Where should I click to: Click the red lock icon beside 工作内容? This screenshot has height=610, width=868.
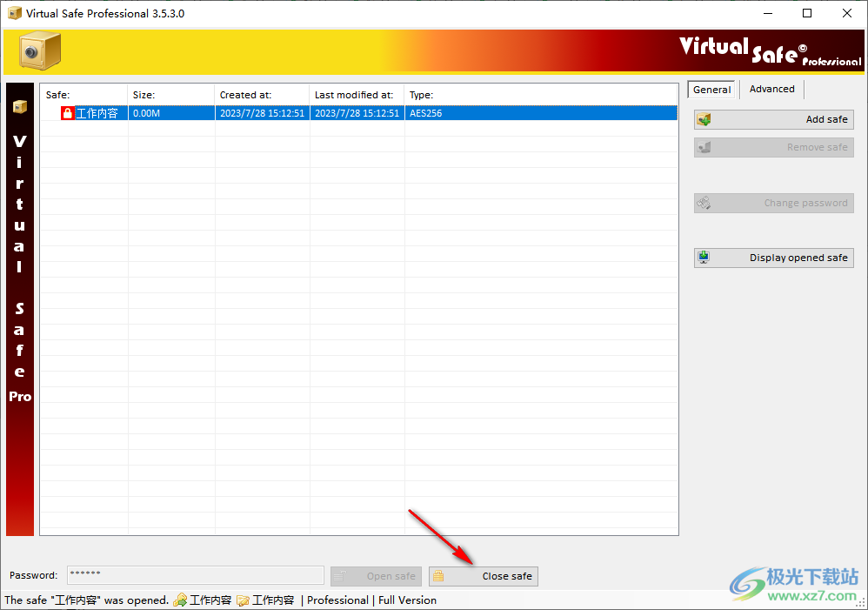point(68,114)
